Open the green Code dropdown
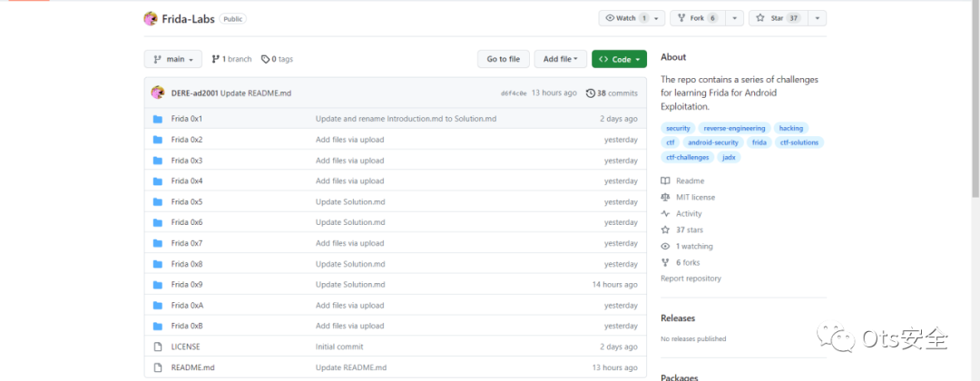 pos(619,59)
